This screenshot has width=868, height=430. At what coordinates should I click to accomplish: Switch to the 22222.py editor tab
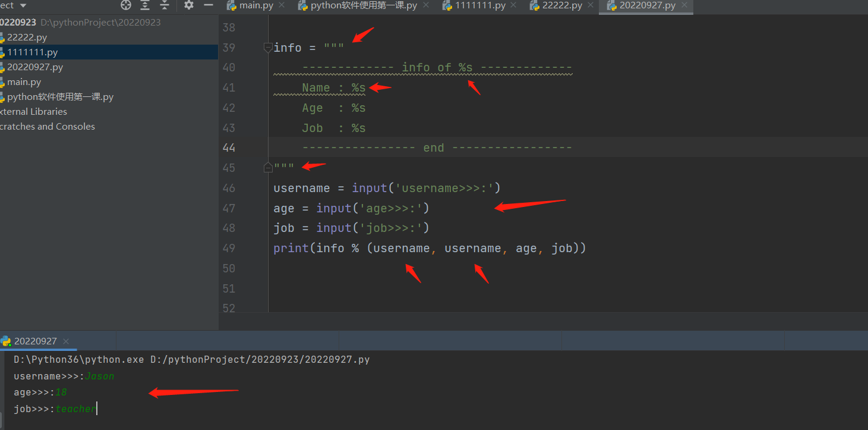point(562,5)
